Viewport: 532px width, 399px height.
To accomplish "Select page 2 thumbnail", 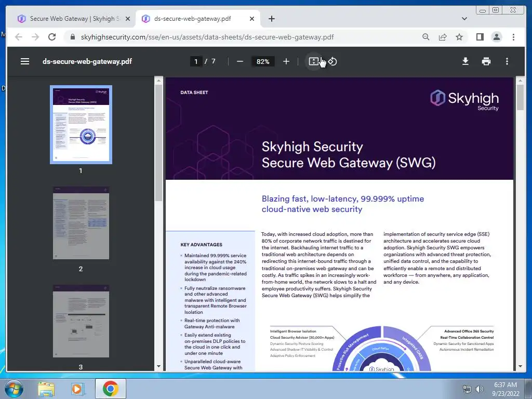I will point(81,223).
